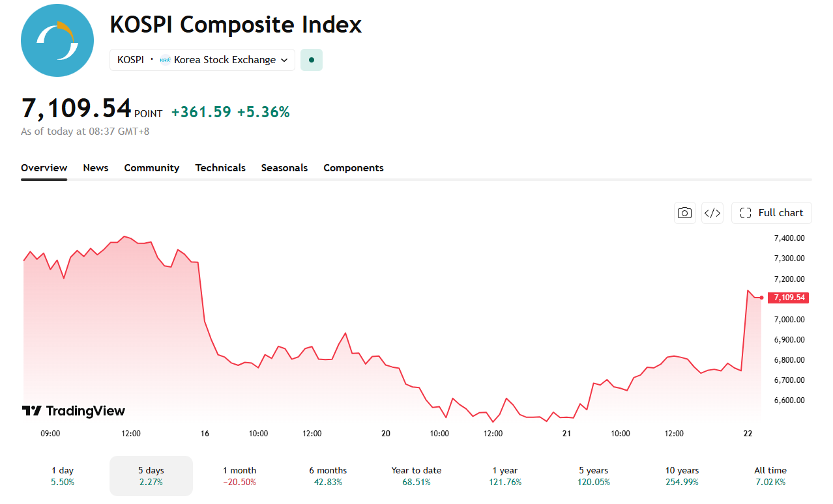
Task: Click the 6,800.00 price axis label
Action: coord(789,360)
